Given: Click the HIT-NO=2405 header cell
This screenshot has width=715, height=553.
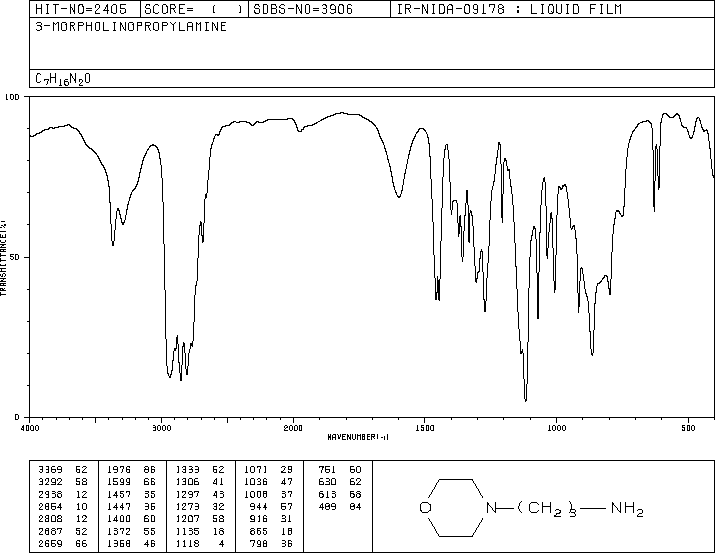Looking at the screenshot, I should (x=85, y=9).
